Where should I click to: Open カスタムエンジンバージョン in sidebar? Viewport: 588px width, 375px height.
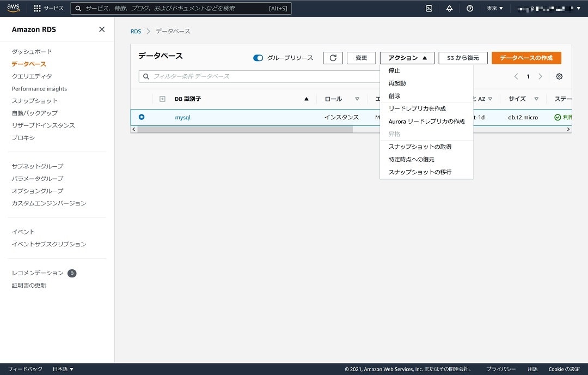(49, 203)
